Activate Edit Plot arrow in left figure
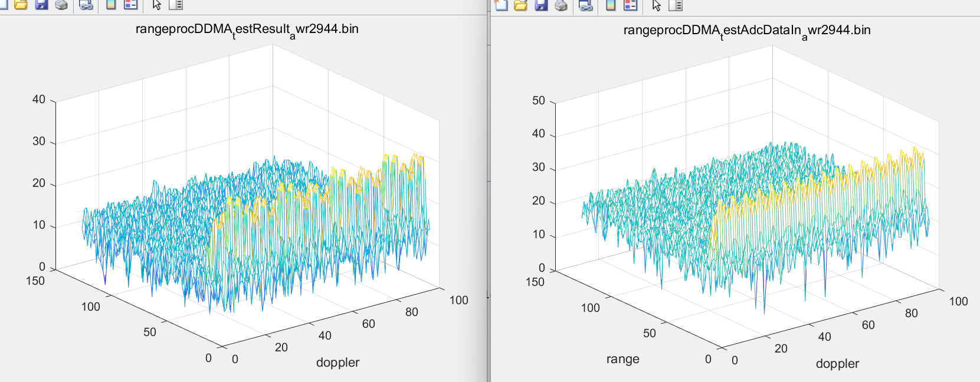This screenshot has width=980, height=382. (x=156, y=5)
